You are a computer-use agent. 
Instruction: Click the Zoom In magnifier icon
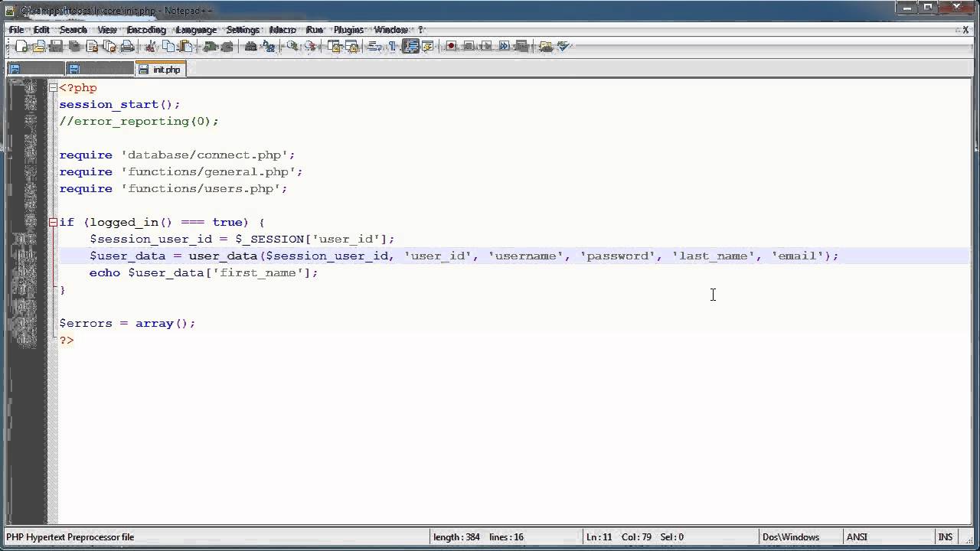click(291, 47)
